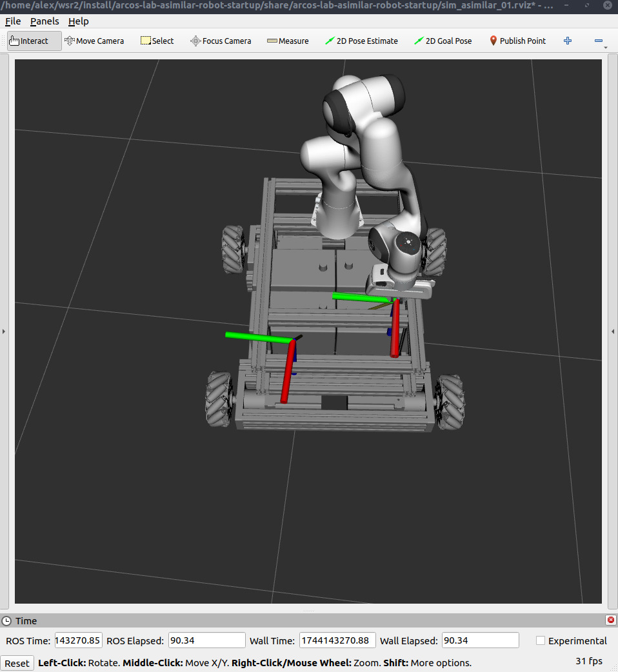Click the Wall Elapsed value field
The image size is (618, 672).
click(x=480, y=640)
